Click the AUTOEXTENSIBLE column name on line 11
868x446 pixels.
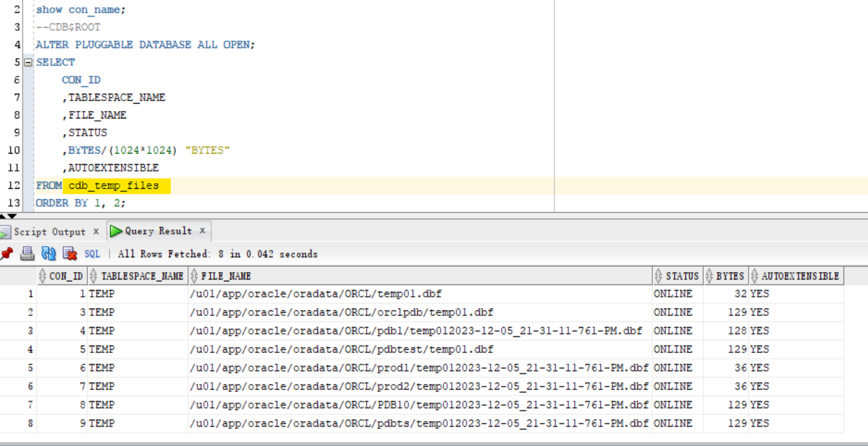(113, 168)
